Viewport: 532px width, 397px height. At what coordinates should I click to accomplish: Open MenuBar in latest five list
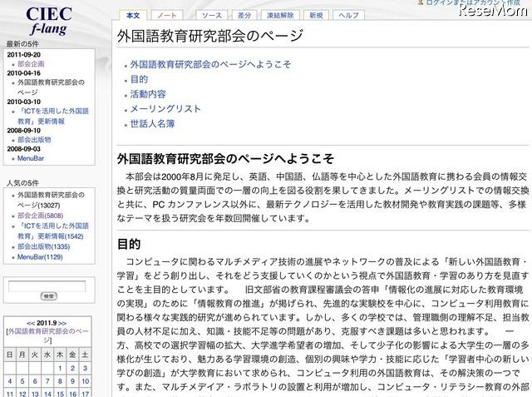[x=31, y=158]
